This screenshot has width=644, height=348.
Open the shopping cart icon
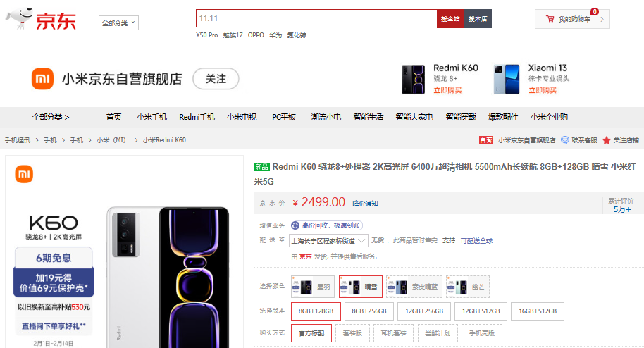click(550, 19)
